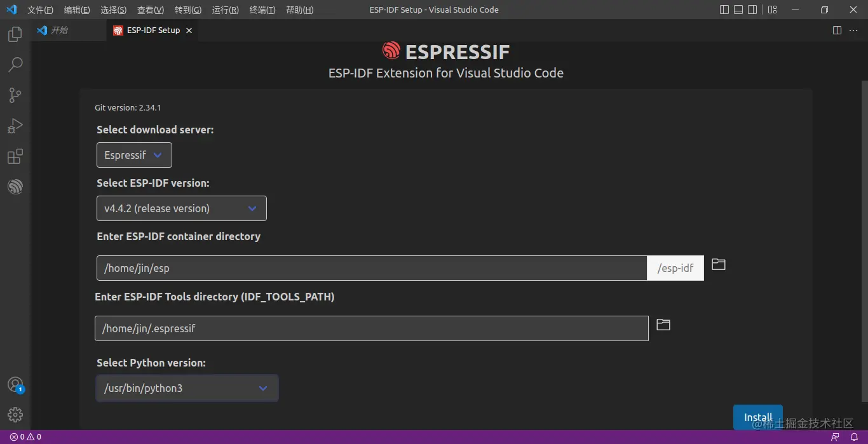
Task: Open notifications bell in status bar
Action: click(855, 437)
